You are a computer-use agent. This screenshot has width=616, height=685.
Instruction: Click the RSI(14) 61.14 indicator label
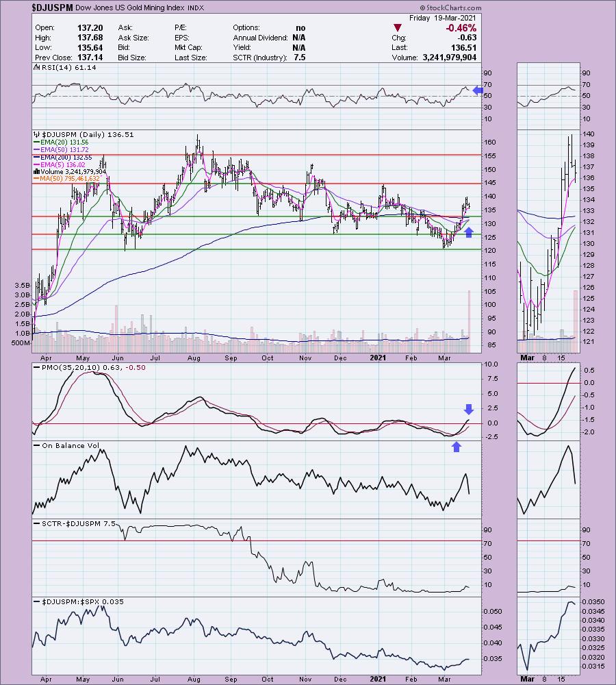click(x=68, y=67)
